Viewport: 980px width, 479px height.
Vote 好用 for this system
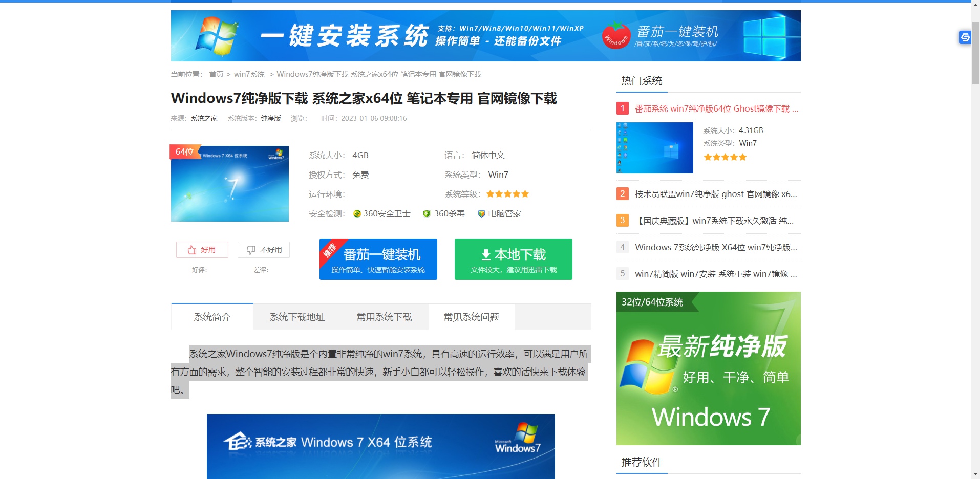point(202,250)
